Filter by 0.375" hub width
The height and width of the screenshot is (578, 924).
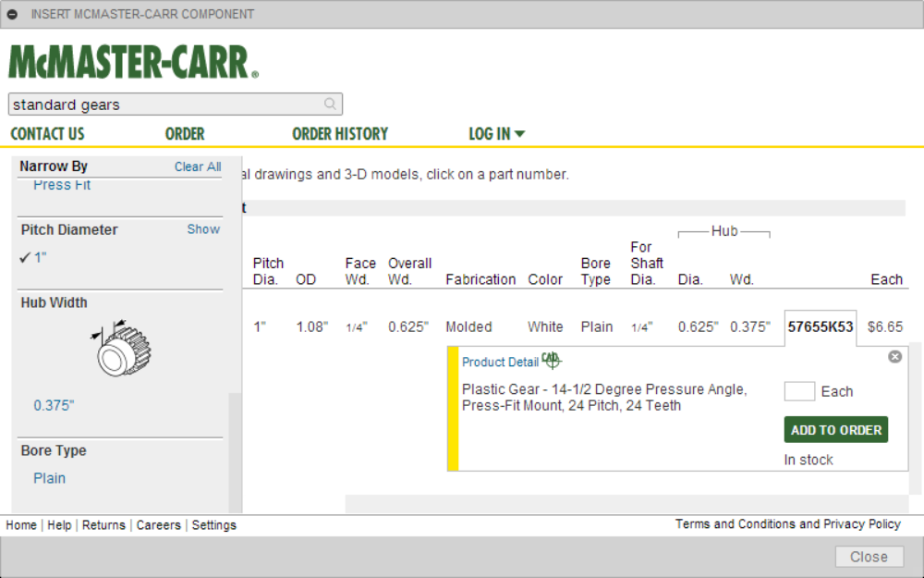54,406
